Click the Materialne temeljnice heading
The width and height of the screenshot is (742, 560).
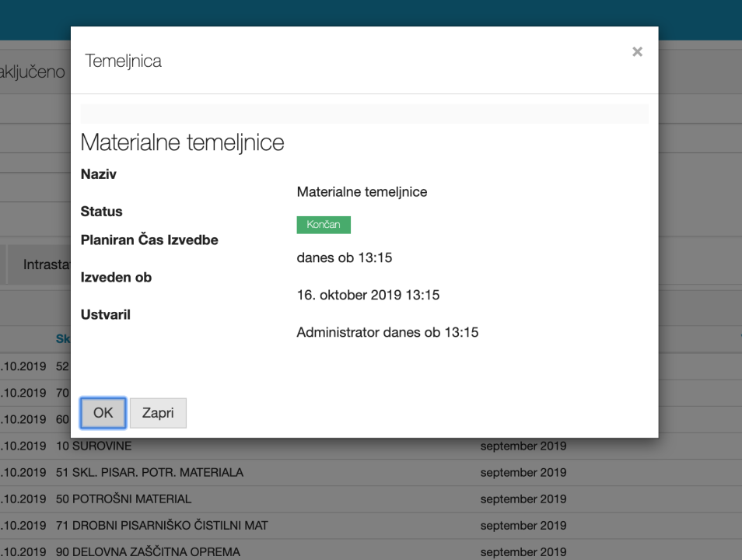(x=182, y=143)
